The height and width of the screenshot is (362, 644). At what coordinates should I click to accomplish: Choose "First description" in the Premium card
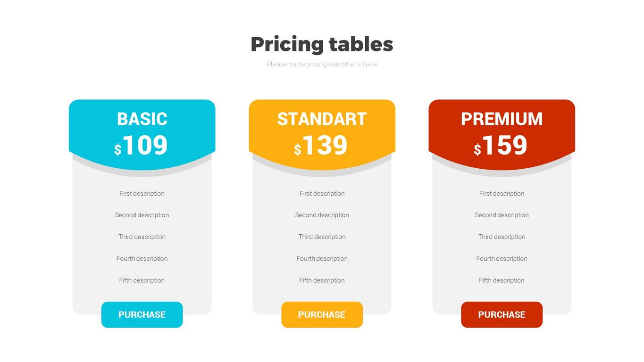pyautogui.click(x=502, y=193)
